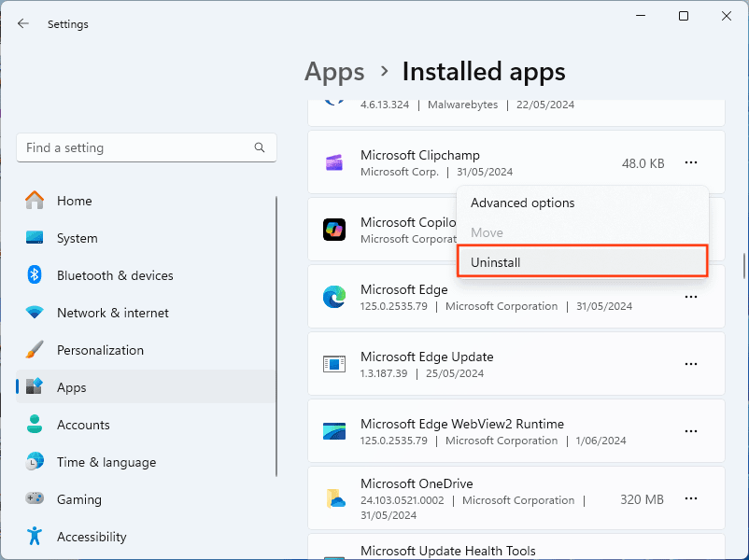Click the sidebar navigation scrollbar
The image size is (749, 560).
click(276, 336)
